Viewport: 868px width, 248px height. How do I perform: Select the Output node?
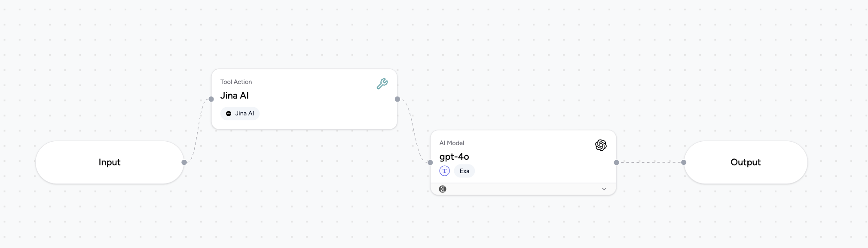746,162
